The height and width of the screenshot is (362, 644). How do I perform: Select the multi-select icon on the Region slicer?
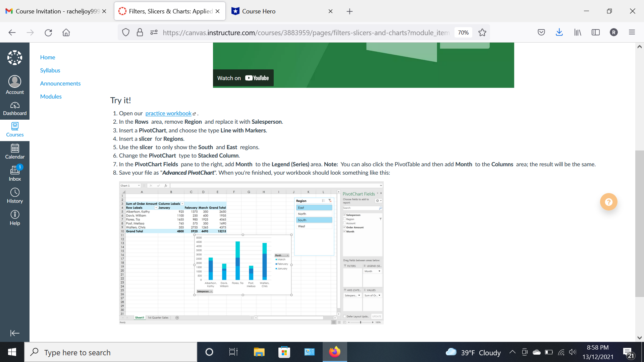(323, 200)
